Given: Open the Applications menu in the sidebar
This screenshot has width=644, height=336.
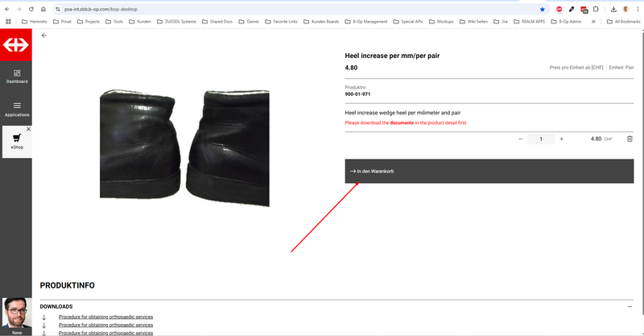Looking at the screenshot, I should click(17, 109).
